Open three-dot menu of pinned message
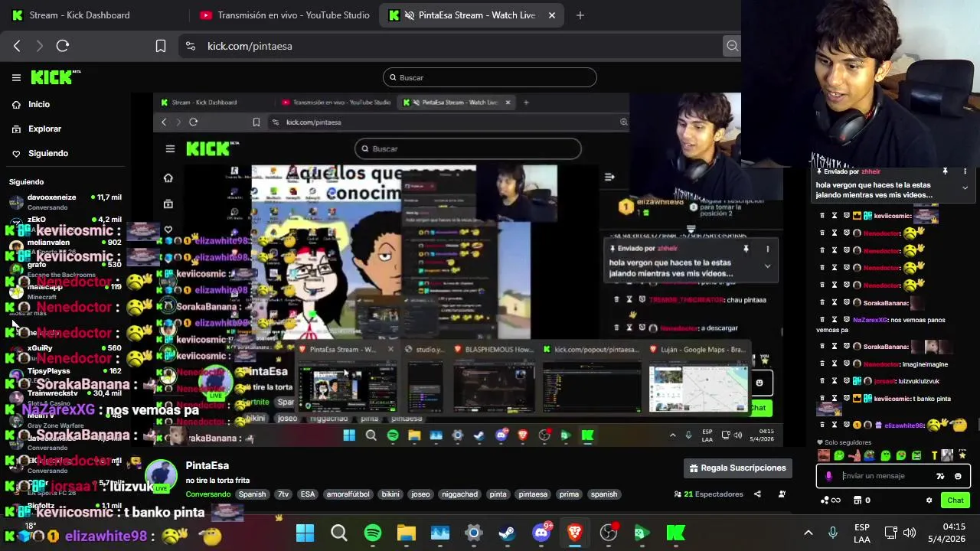Viewport: 980px width, 551px height. (965, 171)
